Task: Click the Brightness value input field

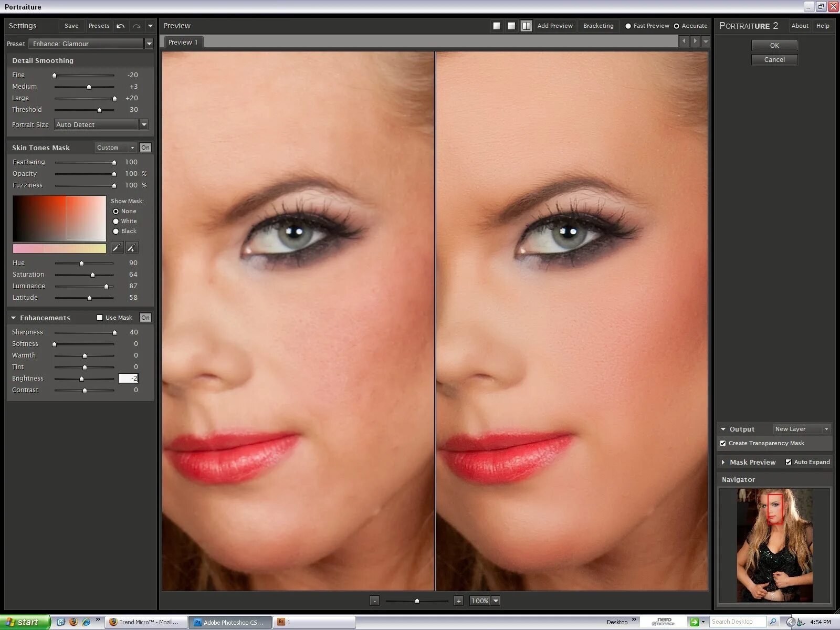Action: tap(128, 378)
